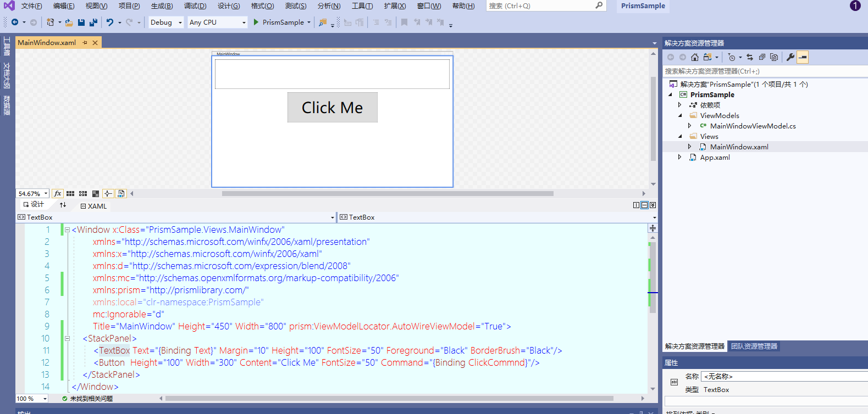This screenshot has width=868, height=414.
Task: Toggle snapping to snaplines in designer
Action: click(108, 194)
